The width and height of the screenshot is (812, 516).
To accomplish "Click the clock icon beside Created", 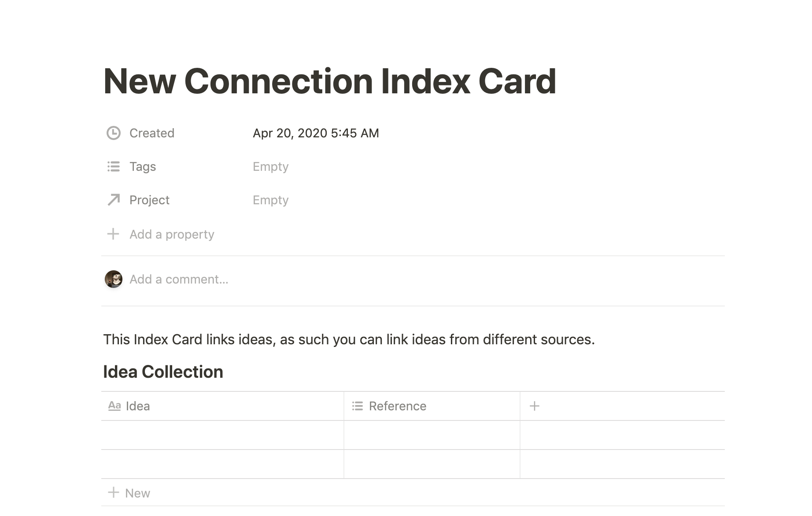I will 114,133.
